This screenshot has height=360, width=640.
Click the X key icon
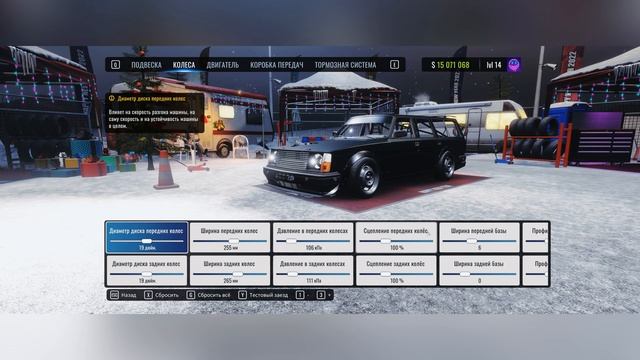(x=149, y=295)
